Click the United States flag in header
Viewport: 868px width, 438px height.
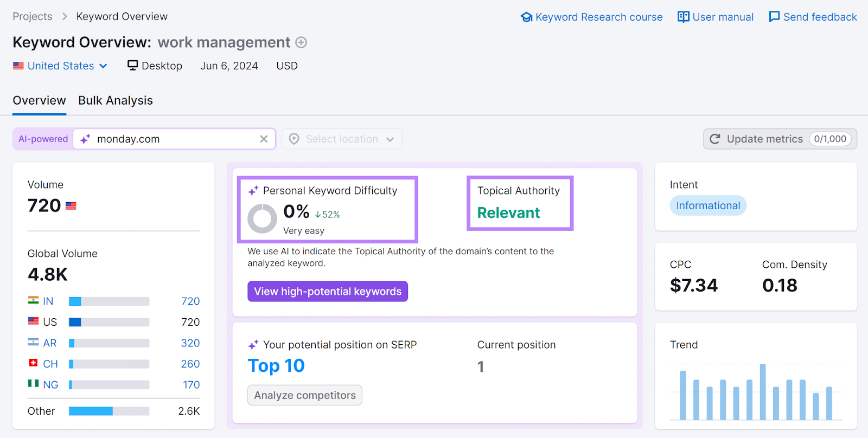18,66
